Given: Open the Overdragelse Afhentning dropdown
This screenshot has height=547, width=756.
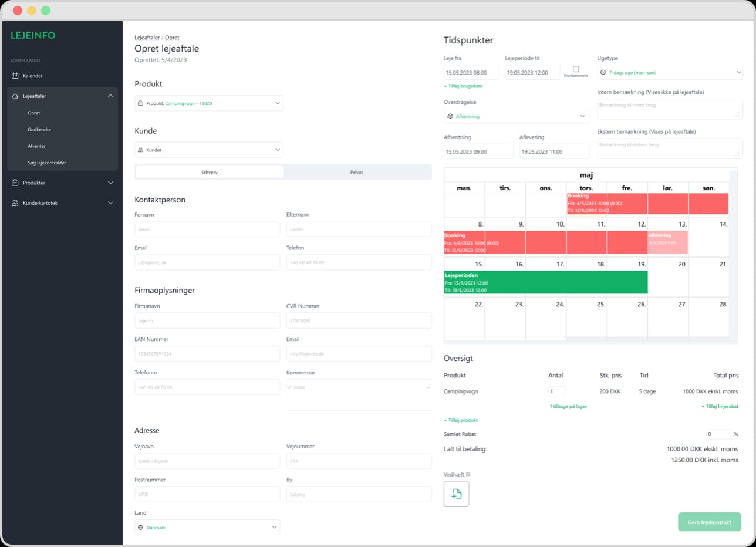Looking at the screenshot, I should tap(517, 116).
